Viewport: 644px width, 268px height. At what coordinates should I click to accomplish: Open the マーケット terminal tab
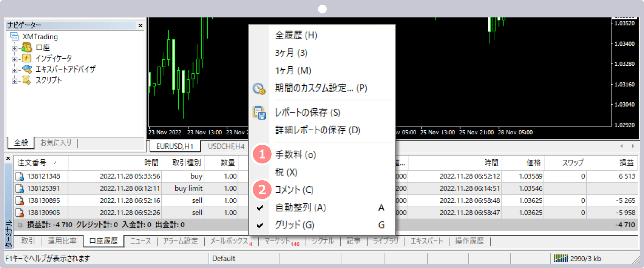coord(281,241)
